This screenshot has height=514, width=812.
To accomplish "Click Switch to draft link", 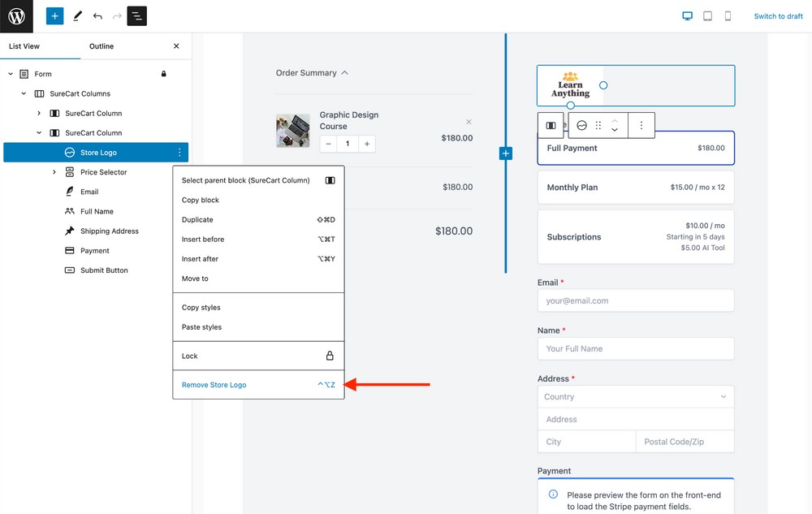I will click(x=778, y=16).
